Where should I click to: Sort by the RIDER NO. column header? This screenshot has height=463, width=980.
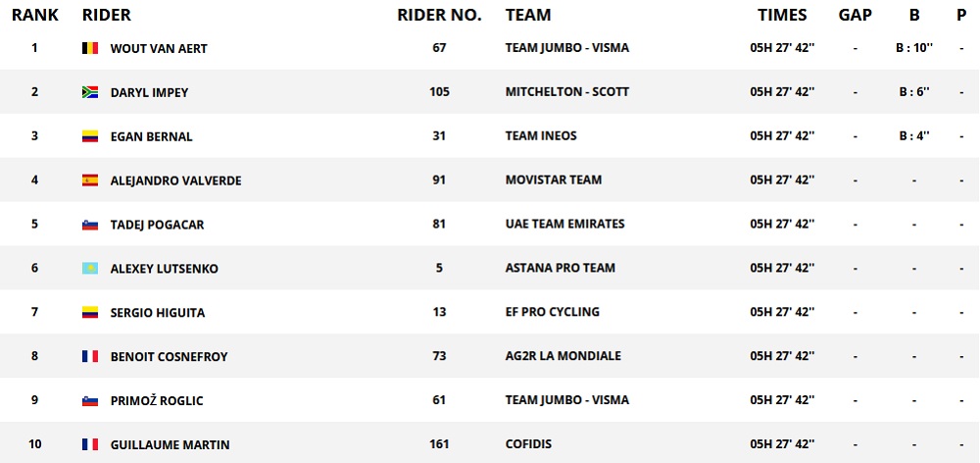(x=439, y=16)
